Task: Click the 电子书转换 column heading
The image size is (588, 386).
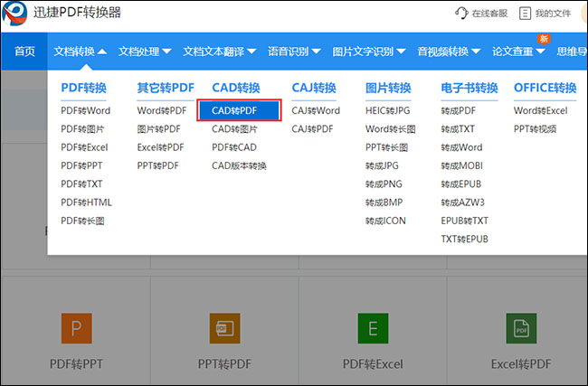Action: 469,88
